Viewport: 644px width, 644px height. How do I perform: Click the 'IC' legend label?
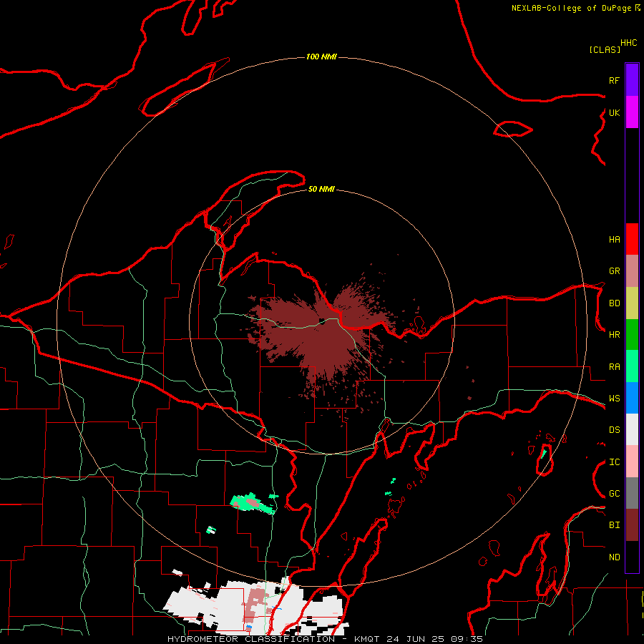click(614, 462)
